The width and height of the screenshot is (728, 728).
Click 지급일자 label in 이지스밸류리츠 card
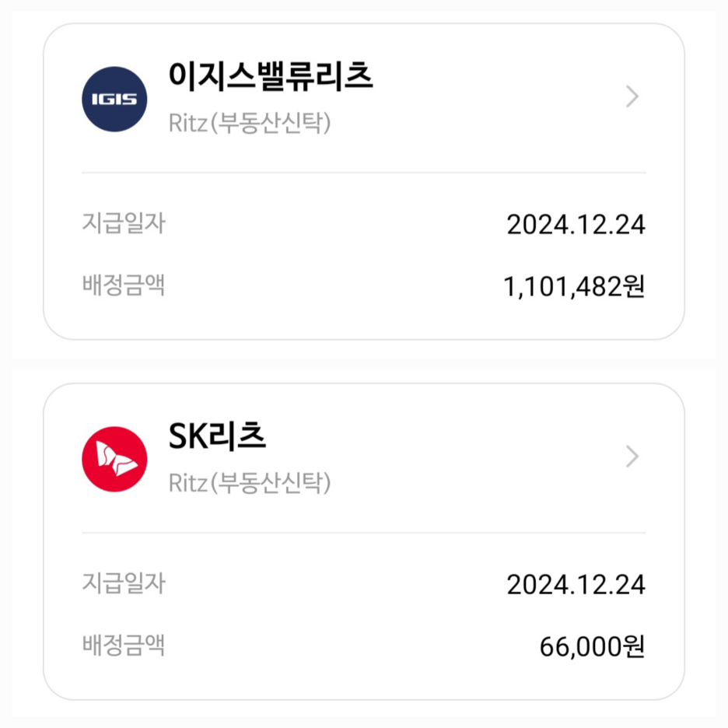click(124, 223)
